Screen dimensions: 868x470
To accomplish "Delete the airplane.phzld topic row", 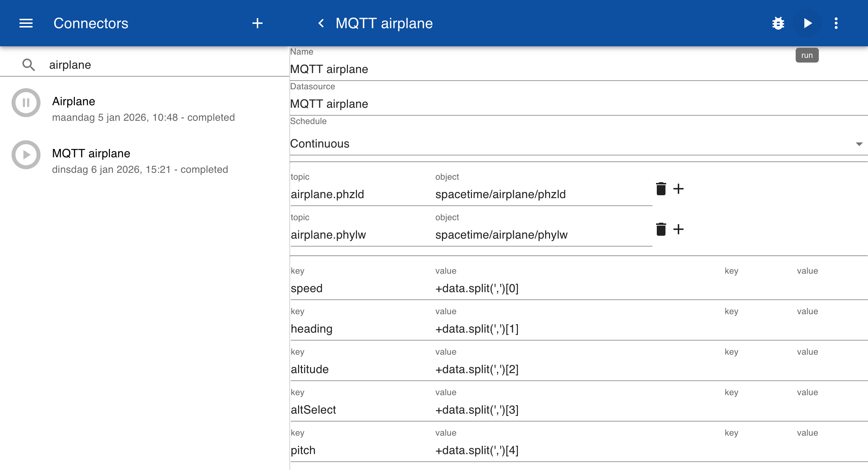I will click(x=661, y=189).
